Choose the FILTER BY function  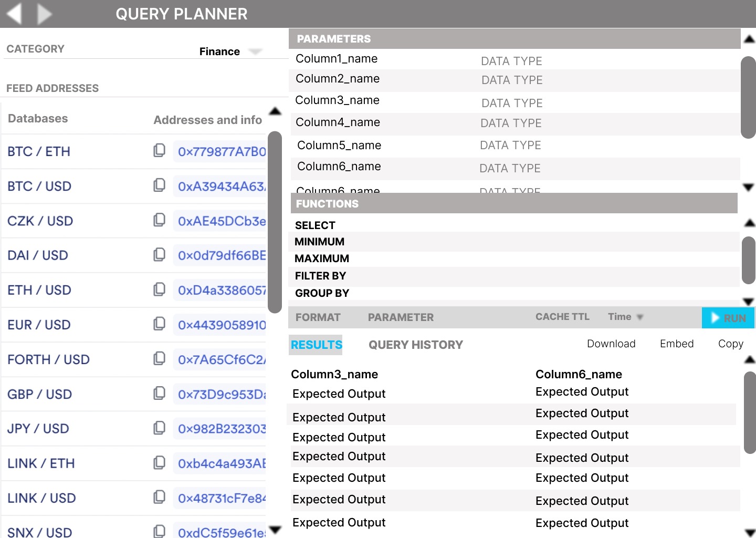pos(320,276)
